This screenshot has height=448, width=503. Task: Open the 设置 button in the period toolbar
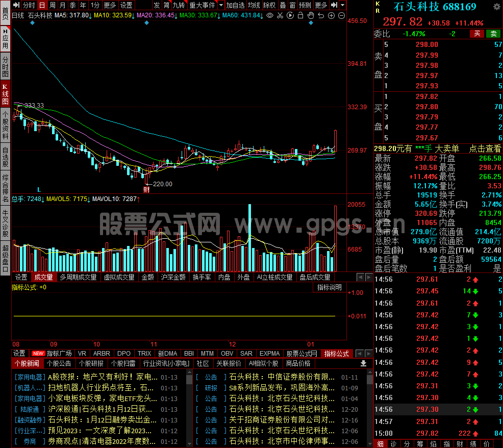coord(126,5)
